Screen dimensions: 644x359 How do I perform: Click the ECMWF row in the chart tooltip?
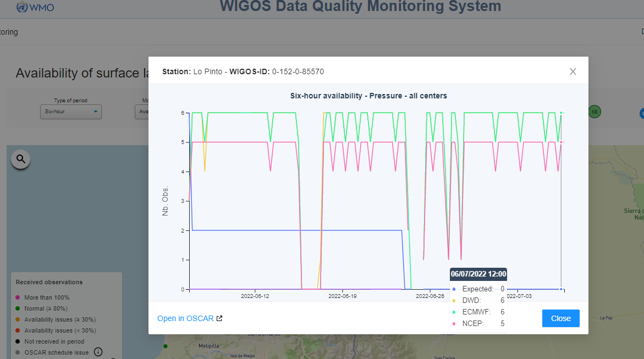pyautogui.click(x=478, y=312)
